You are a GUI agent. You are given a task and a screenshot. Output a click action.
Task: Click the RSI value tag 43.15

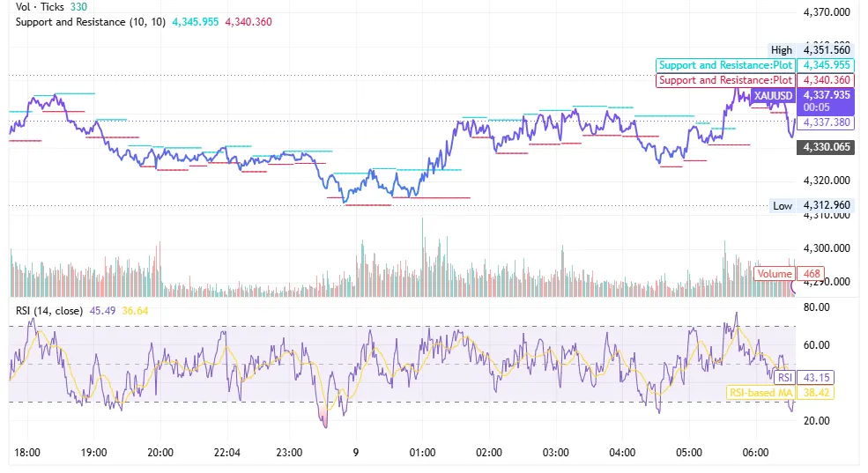816,378
